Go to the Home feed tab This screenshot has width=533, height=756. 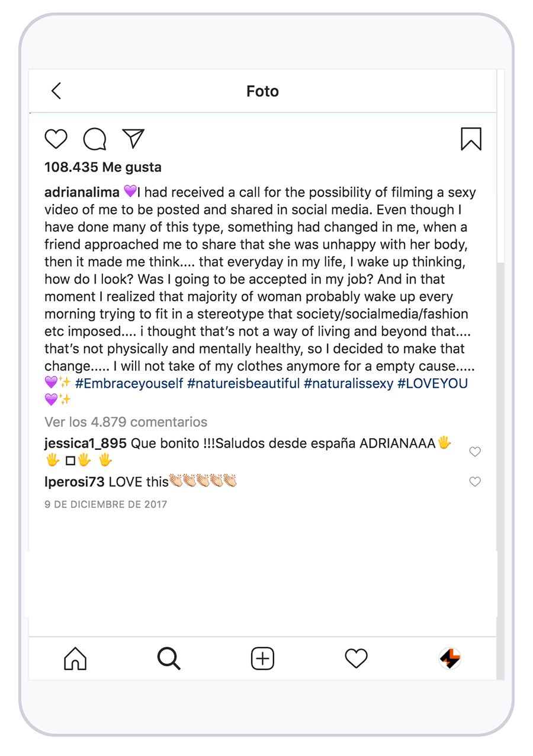(x=75, y=658)
